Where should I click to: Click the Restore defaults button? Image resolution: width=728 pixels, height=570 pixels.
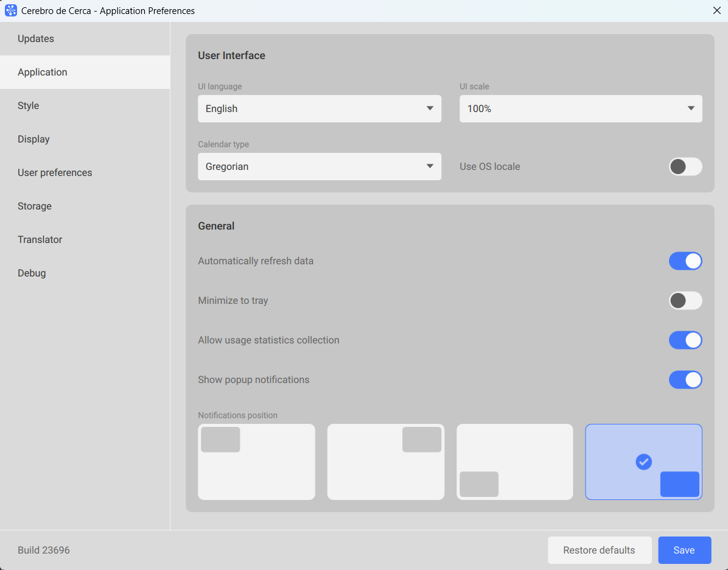[x=599, y=550]
